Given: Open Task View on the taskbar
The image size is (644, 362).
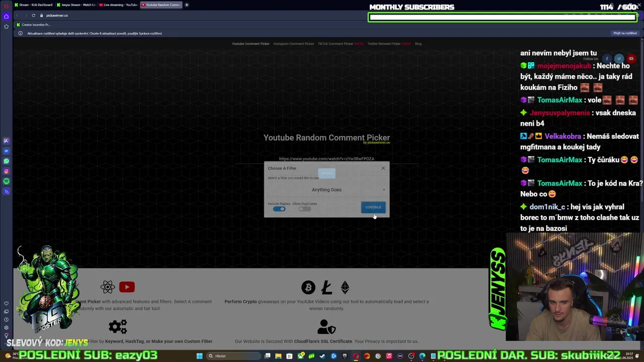Looking at the screenshot, I should [267, 356].
